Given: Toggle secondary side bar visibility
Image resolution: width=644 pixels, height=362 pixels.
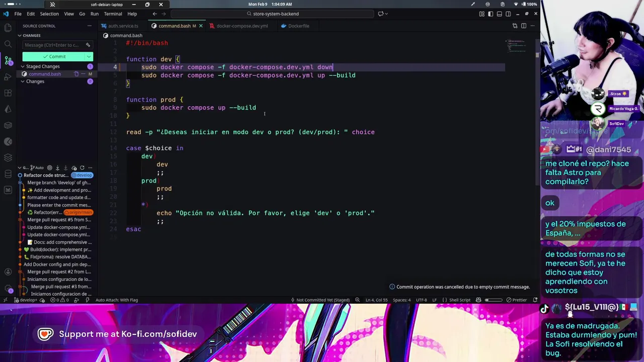Looking at the screenshot, I should tap(508, 14).
